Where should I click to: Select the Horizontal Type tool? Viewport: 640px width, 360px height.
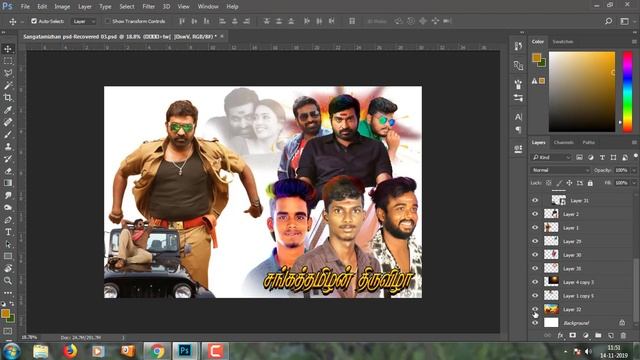point(8,232)
